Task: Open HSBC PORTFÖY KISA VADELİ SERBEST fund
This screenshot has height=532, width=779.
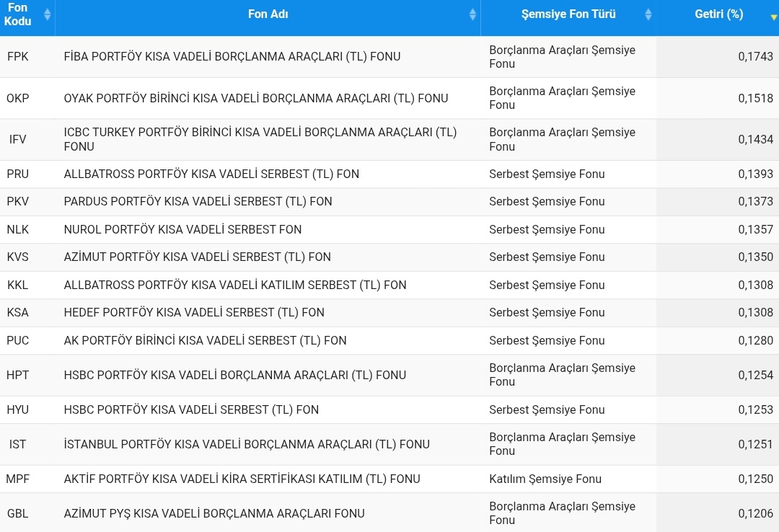Action: [x=191, y=409]
